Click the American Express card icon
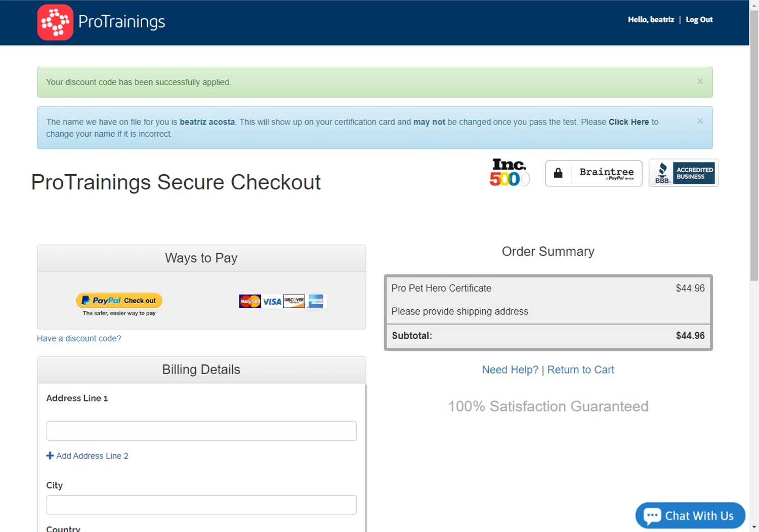Viewport: 759px width, 532px height. [316, 301]
